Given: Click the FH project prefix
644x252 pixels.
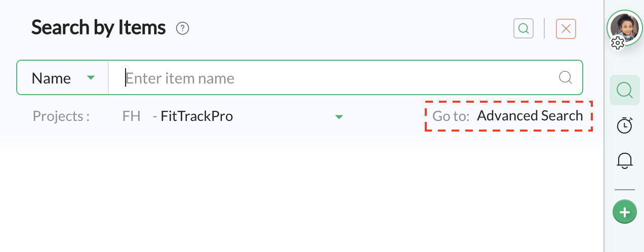Looking at the screenshot, I should pyautogui.click(x=131, y=116).
